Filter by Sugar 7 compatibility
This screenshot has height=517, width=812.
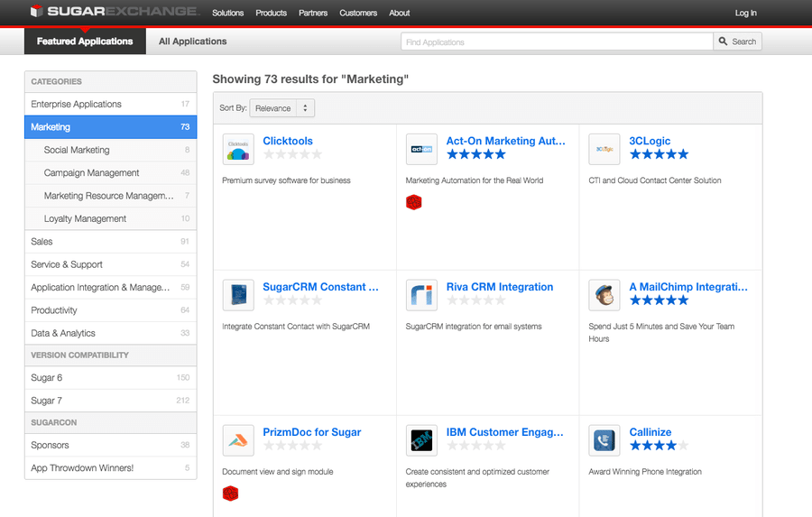pyautogui.click(x=111, y=401)
